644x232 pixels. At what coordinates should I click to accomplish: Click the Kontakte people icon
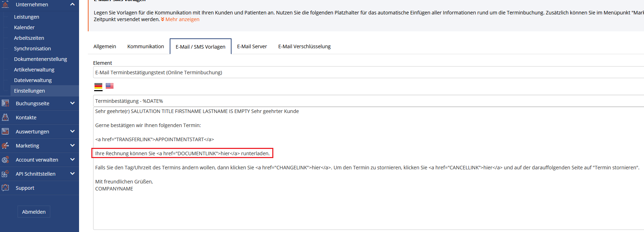5,117
